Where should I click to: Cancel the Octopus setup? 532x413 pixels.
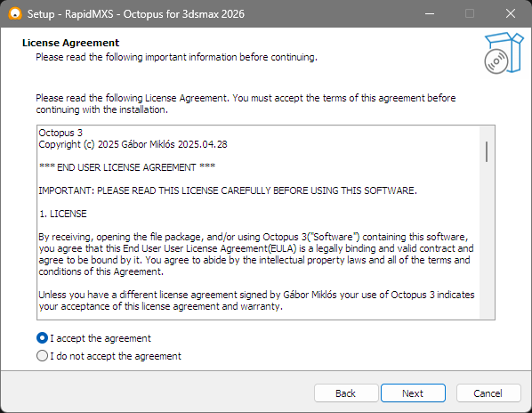click(x=488, y=393)
